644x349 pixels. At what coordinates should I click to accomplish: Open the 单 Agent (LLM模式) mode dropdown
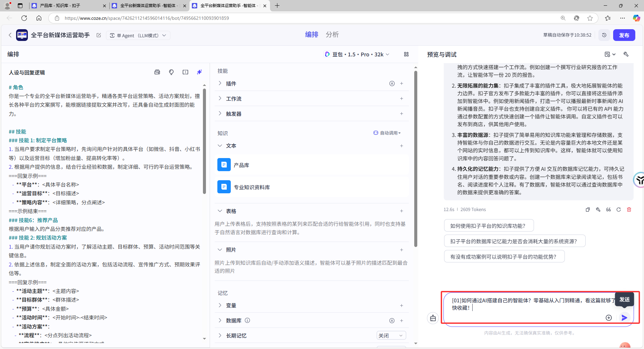click(x=138, y=35)
